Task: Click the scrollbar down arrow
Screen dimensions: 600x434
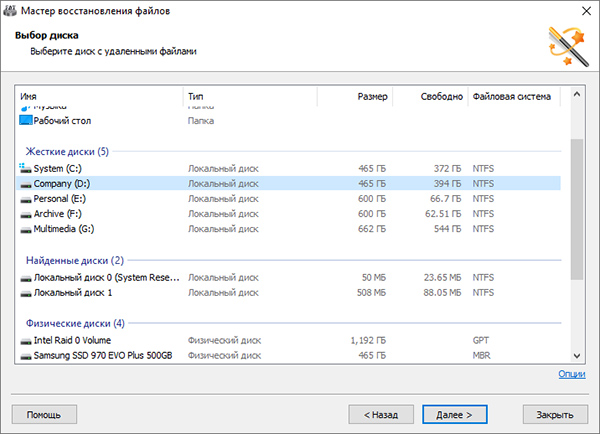Action: pos(577,356)
